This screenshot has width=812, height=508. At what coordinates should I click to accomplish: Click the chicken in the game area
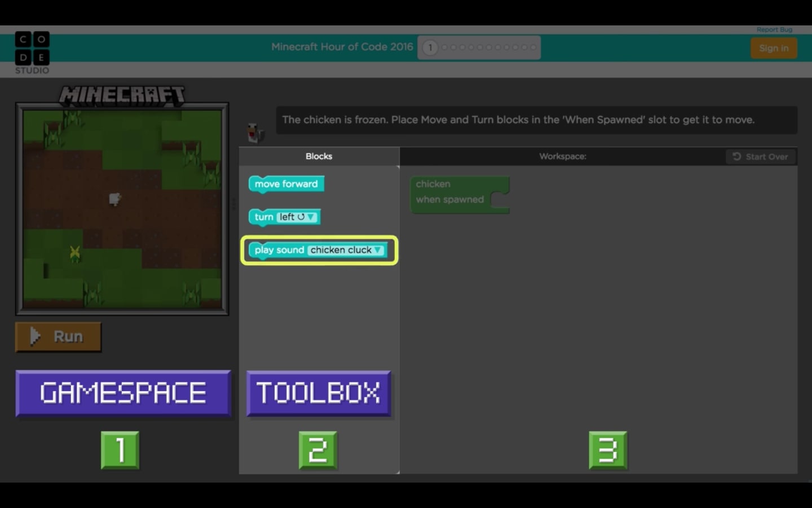coord(114,199)
